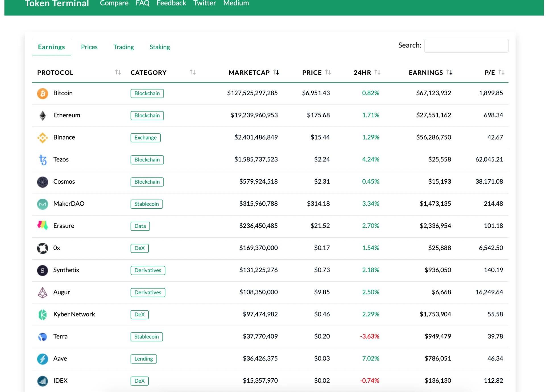Click the Synthetix protocol name
546x392 pixels.
[x=66, y=270]
